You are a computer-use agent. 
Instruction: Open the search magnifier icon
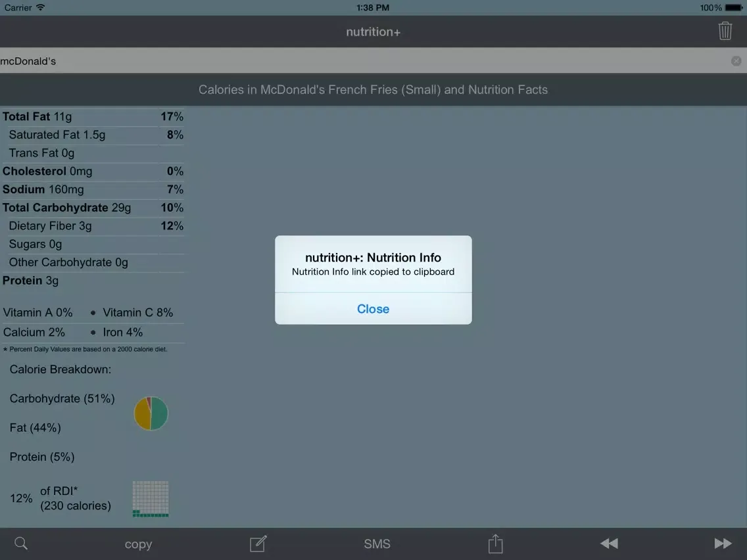click(21, 544)
